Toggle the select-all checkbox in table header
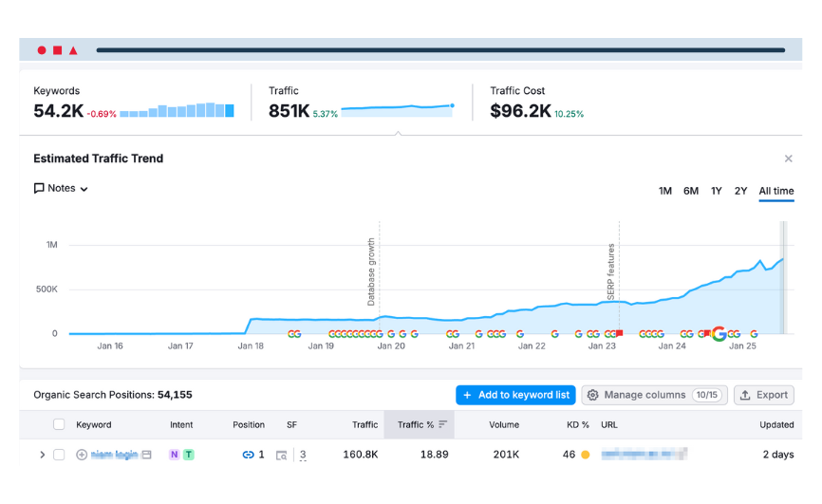This screenshot has height=504, width=822. point(59,424)
